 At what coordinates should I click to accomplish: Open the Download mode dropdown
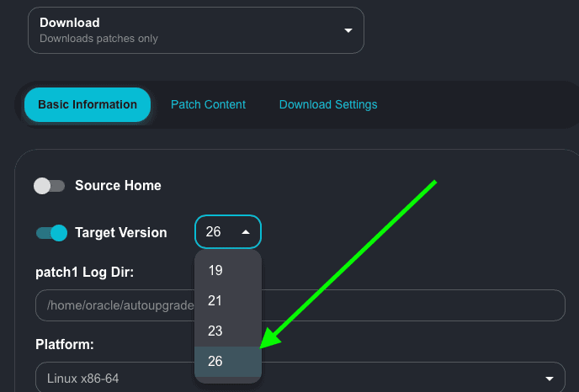pyautogui.click(x=195, y=30)
